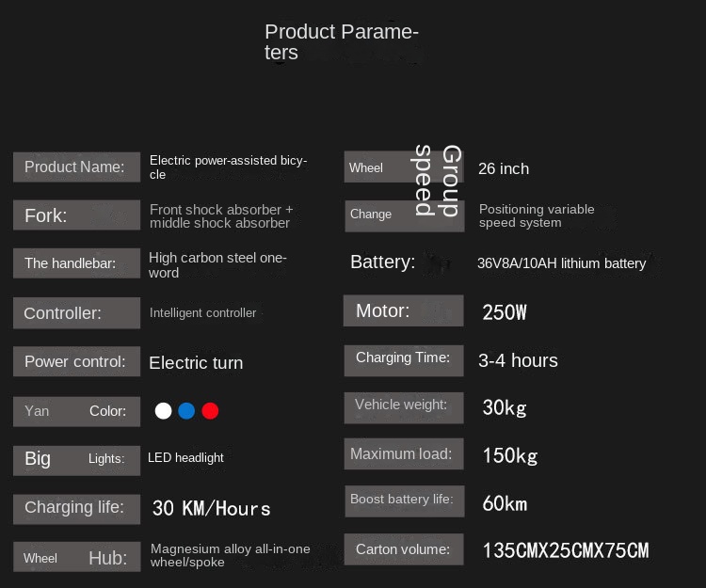This screenshot has width=706, height=588.
Task: Click the Motor label box
Action: click(403, 310)
